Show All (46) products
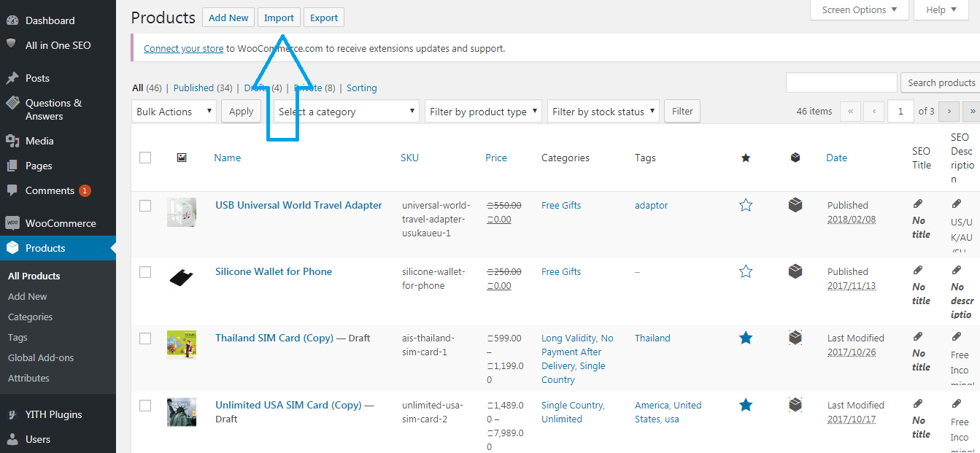Viewport: 980px width, 453px height. 147,88
